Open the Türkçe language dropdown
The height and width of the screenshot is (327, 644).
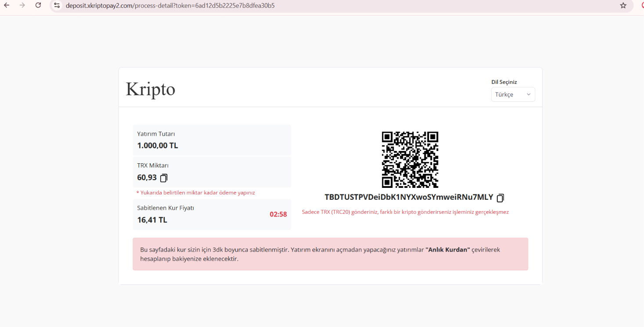[x=513, y=94]
